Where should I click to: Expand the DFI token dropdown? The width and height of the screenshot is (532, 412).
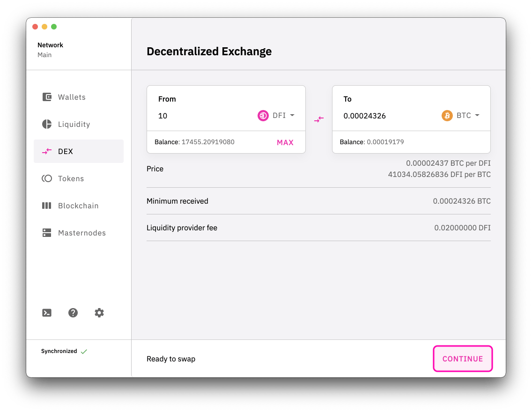click(292, 116)
